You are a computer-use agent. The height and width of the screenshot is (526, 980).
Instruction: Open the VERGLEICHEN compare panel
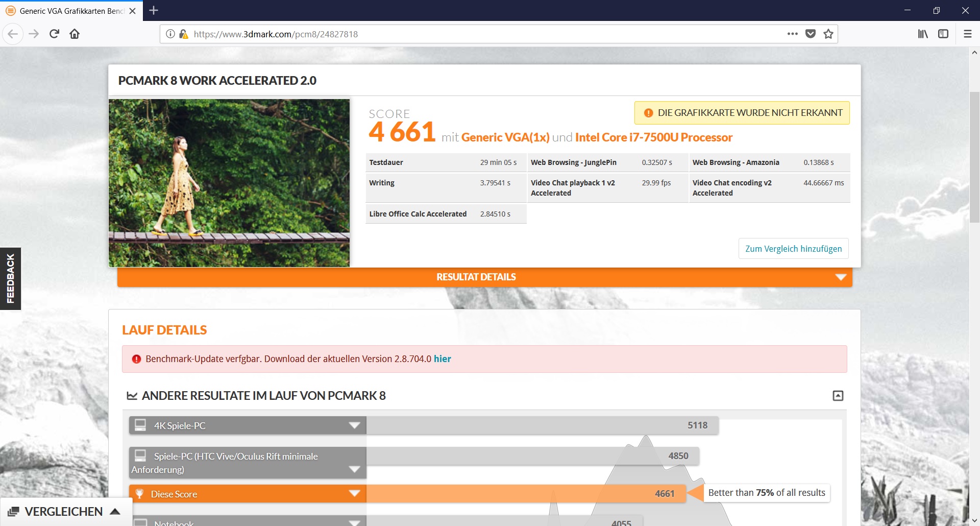tap(66, 512)
